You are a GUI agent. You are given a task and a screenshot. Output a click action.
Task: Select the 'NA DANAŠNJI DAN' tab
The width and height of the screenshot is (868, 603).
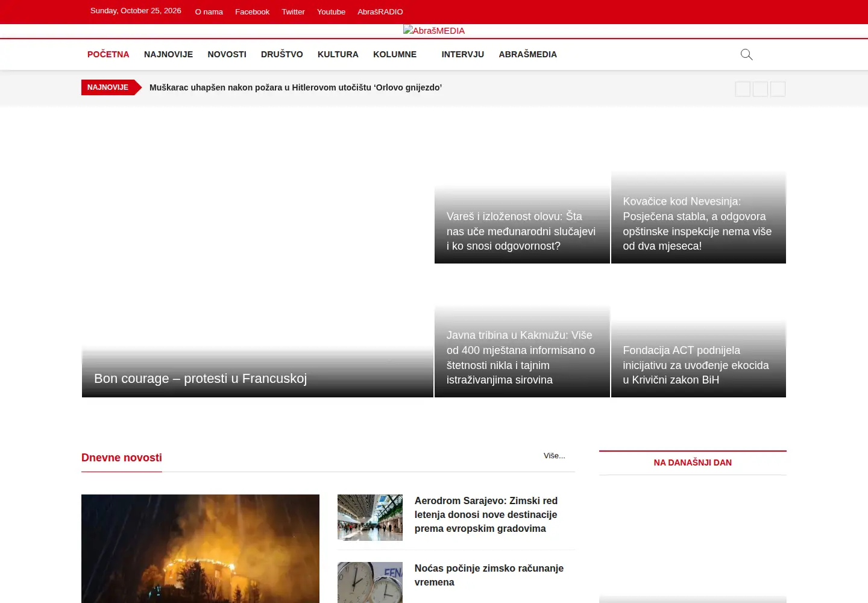tap(693, 463)
